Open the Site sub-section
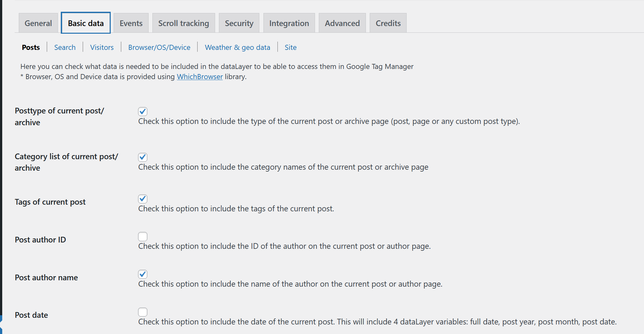644x334 pixels. pos(290,47)
